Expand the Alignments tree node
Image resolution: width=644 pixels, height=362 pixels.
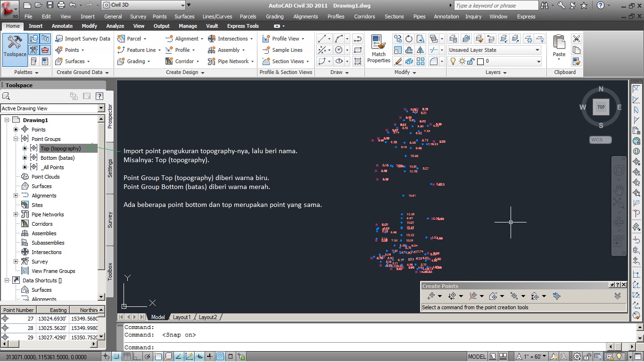tap(16, 196)
